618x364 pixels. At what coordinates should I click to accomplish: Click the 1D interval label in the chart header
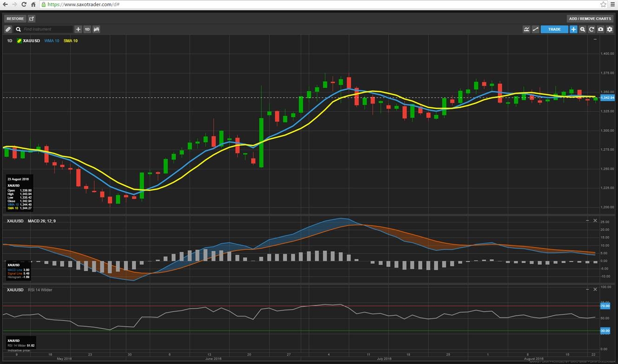coord(10,41)
